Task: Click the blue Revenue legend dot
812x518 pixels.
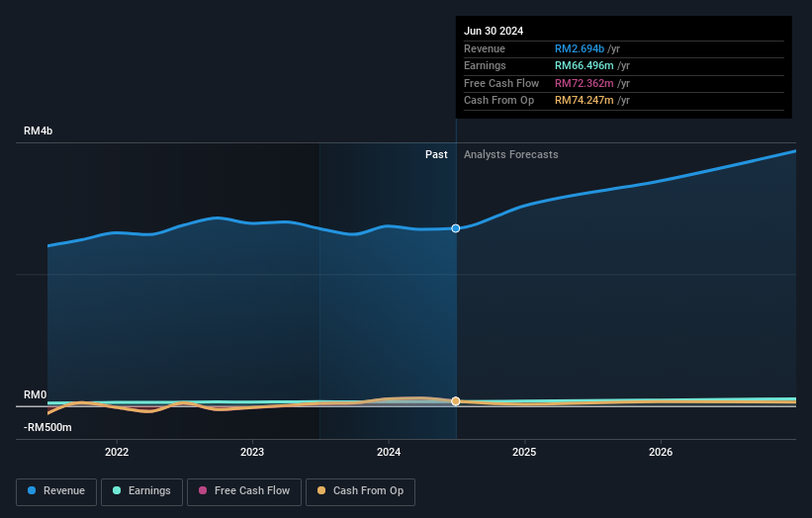Action: point(32,490)
